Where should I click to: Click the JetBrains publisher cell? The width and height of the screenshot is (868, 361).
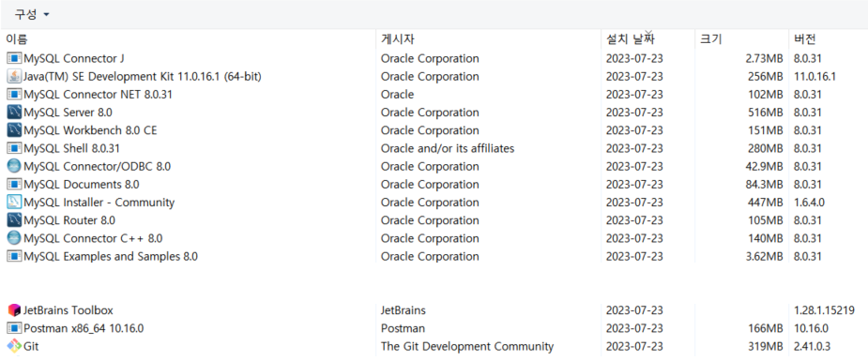[x=403, y=310]
